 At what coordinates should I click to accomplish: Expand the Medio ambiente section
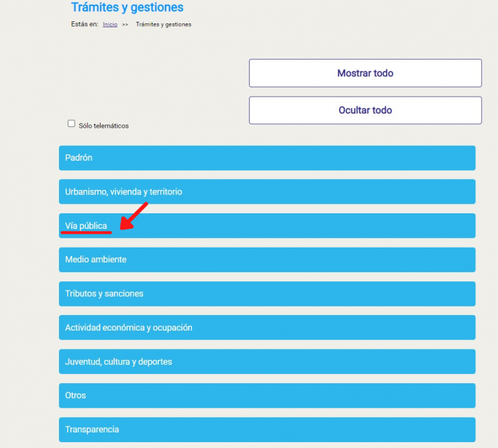pyautogui.click(x=267, y=259)
